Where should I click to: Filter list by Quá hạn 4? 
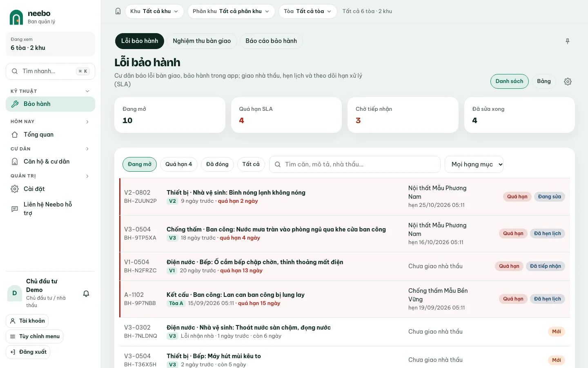pos(179,164)
